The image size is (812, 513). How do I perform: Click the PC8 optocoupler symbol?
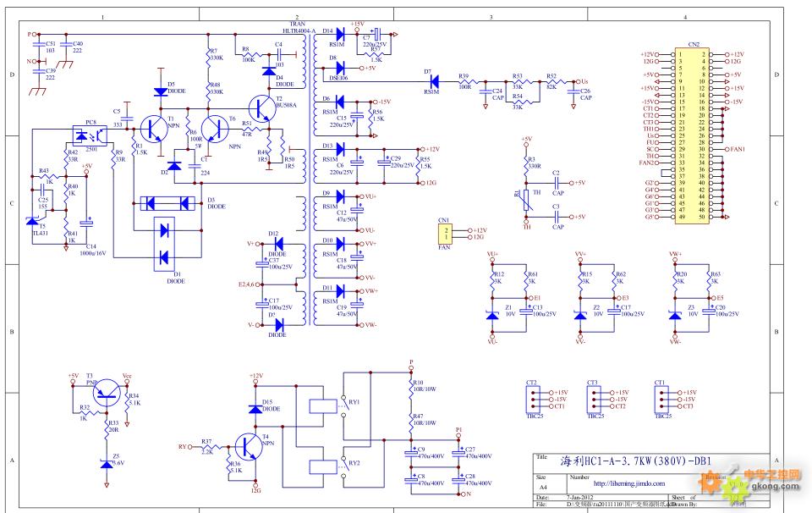pos(85,135)
